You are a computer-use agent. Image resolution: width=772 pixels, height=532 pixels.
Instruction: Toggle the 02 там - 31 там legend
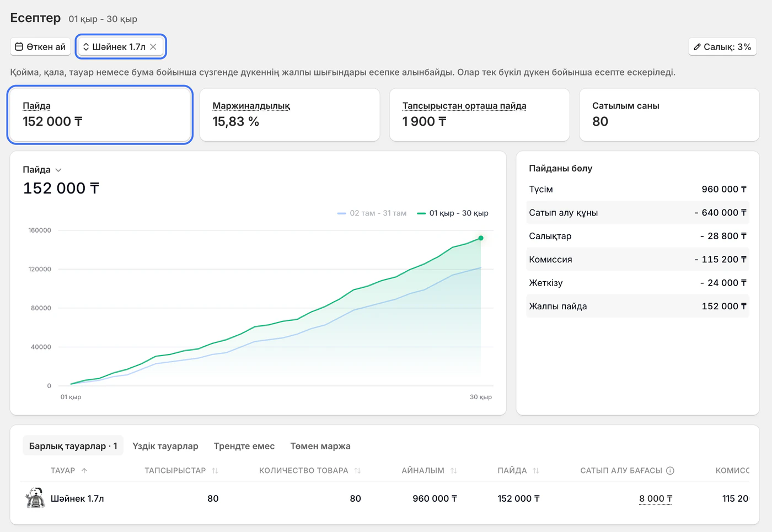click(372, 213)
